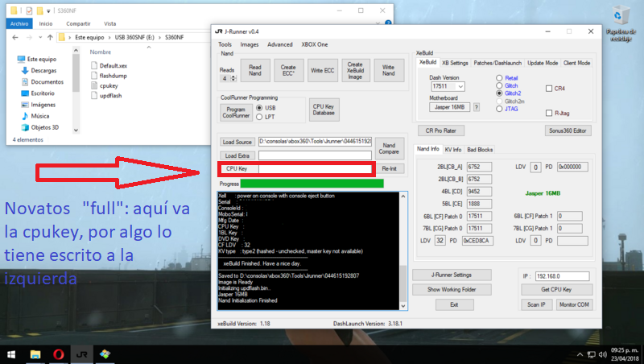Viewport: 644px width, 364px height.
Task: Click Get CPU Key button
Action: pos(556,290)
